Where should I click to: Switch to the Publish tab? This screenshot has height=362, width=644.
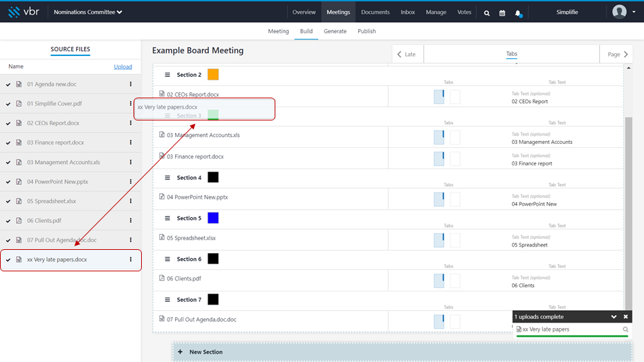point(367,31)
